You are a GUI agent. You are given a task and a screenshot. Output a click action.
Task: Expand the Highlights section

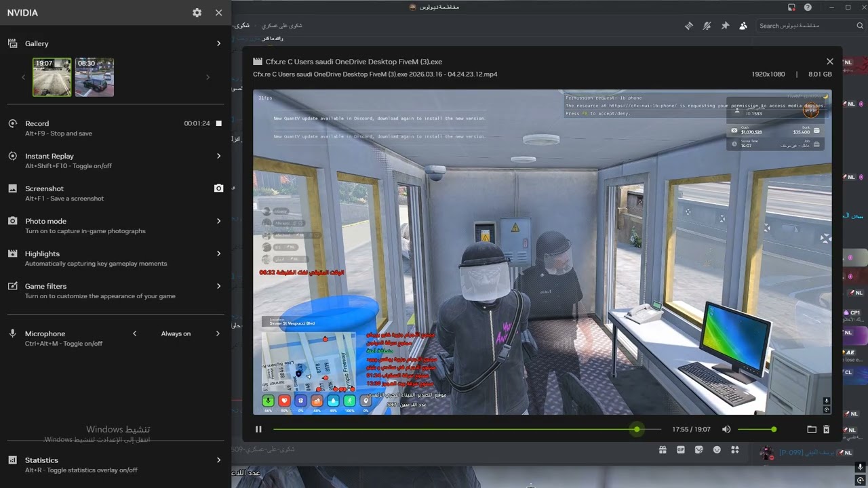pos(218,253)
